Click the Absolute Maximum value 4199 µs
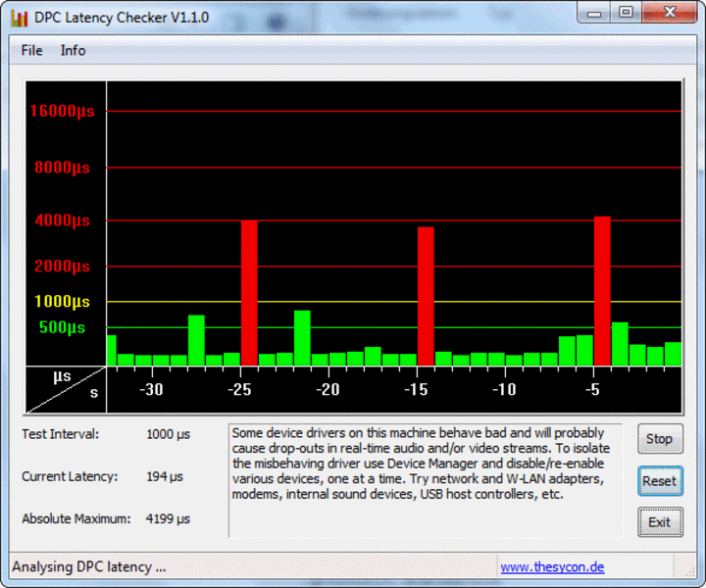 coord(168,518)
